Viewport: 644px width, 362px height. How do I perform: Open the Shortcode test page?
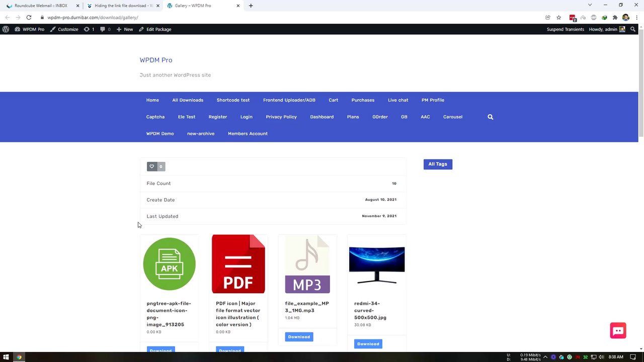[x=233, y=100]
